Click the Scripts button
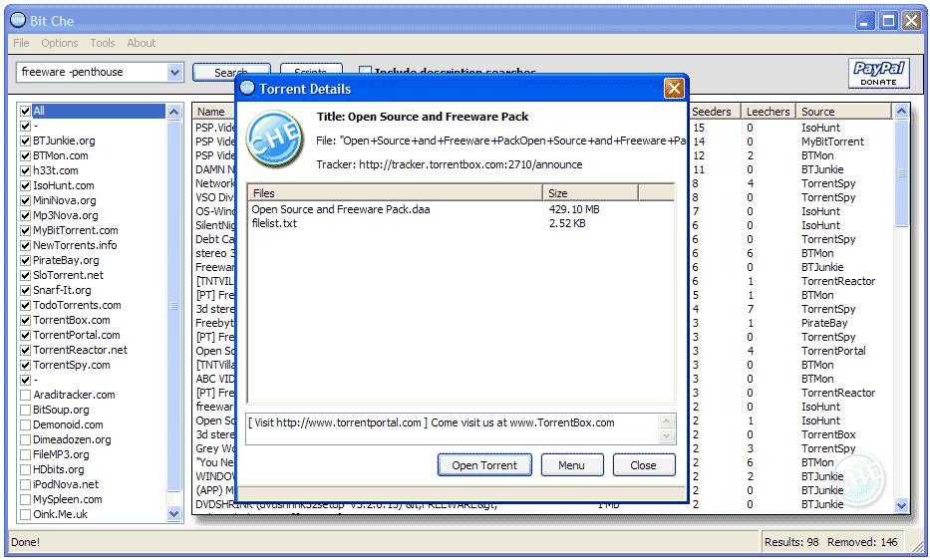This screenshot has width=930, height=560. coord(311,69)
